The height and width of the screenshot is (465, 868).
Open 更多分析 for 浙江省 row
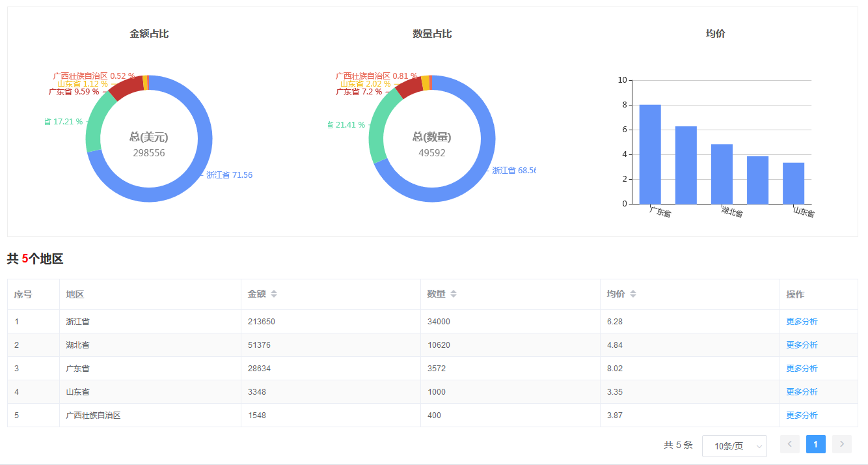pyautogui.click(x=802, y=322)
